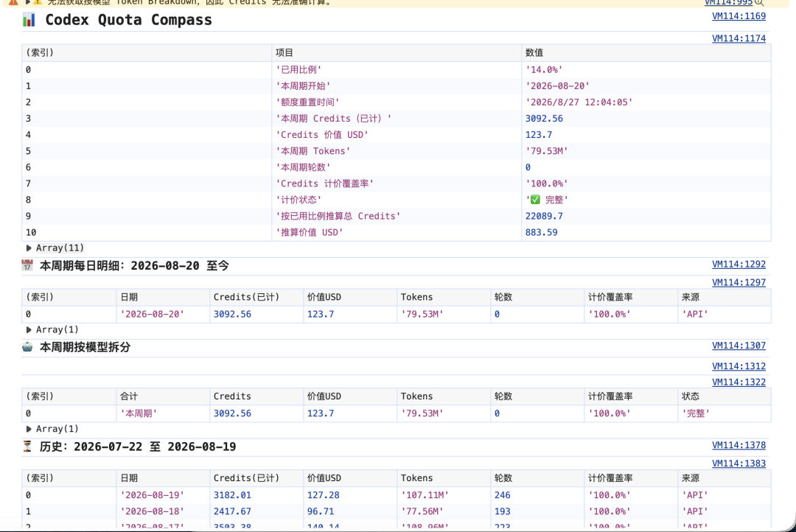Screen dimensions: 796x532
Task: Expand Array(1) below the daily 2026-08-20 table
Action: pyautogui.click(x=29, y=330)
